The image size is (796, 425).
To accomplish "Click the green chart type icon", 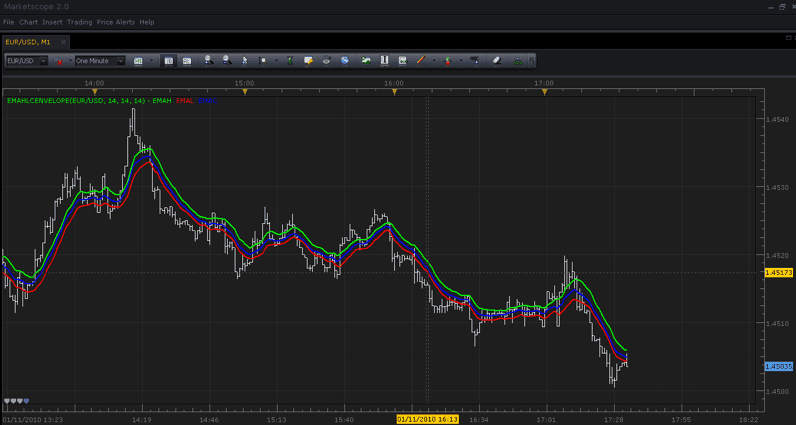I will tap(138, 61).
